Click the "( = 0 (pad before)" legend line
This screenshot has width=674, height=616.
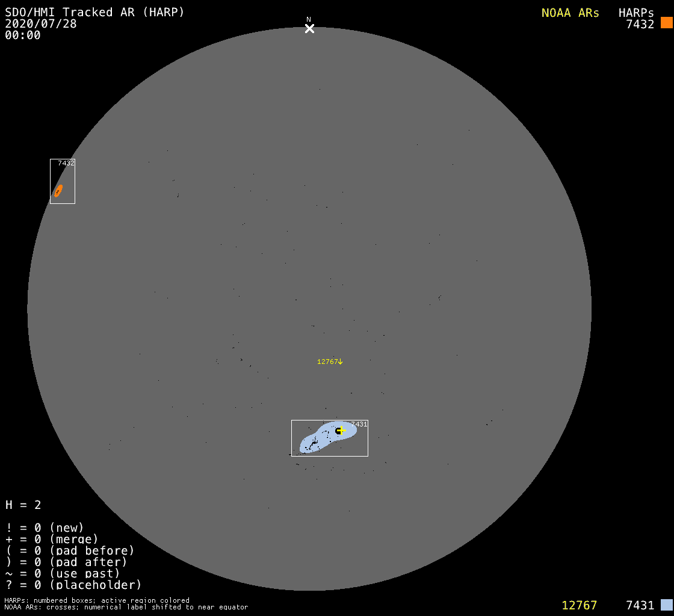pyautogui.click(x=70, y=550)
